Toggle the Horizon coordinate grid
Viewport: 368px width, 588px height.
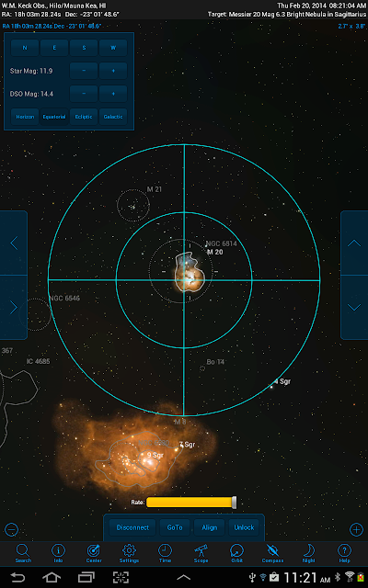point(25,117)
